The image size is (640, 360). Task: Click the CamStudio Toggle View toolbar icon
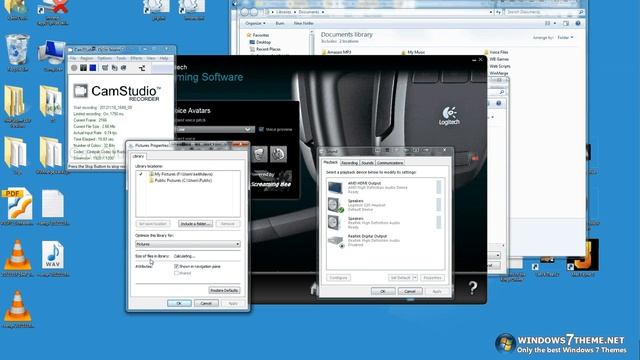click(105, 68)
